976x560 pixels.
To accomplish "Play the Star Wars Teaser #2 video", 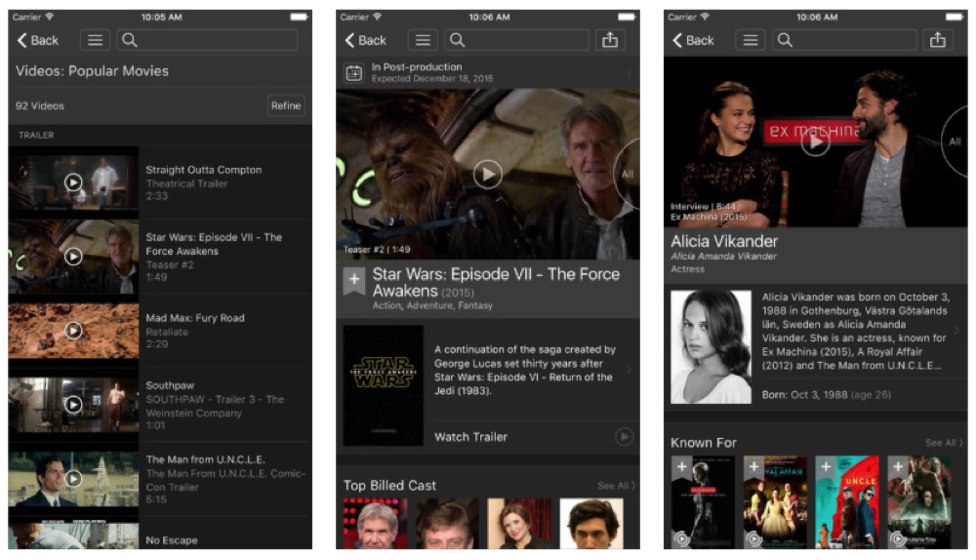I will click(x=487, y=174).
